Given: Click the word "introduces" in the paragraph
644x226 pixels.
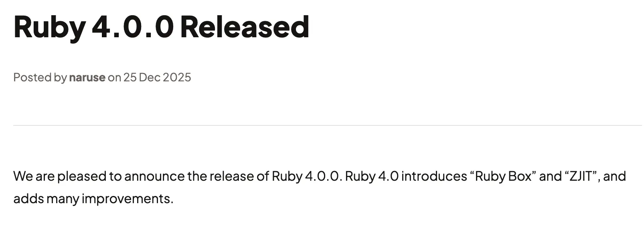Looking at the screenshot, I should (434, 176).
